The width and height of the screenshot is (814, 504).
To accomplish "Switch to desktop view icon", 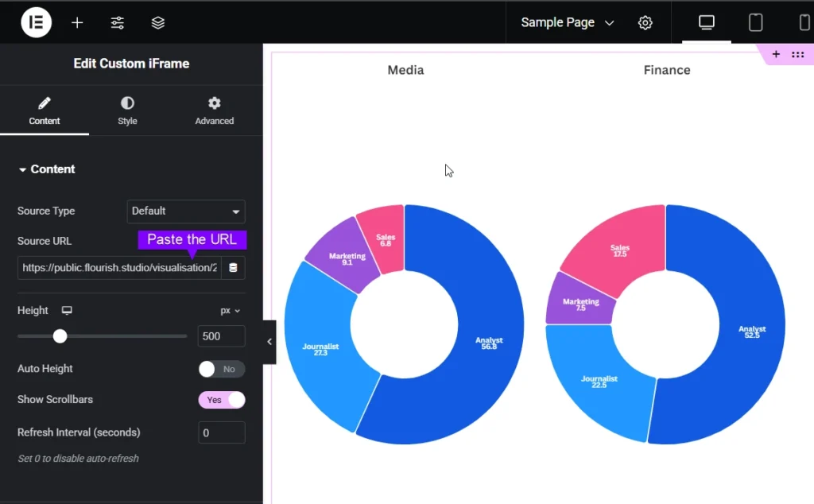I will click(x=706, y=22).
